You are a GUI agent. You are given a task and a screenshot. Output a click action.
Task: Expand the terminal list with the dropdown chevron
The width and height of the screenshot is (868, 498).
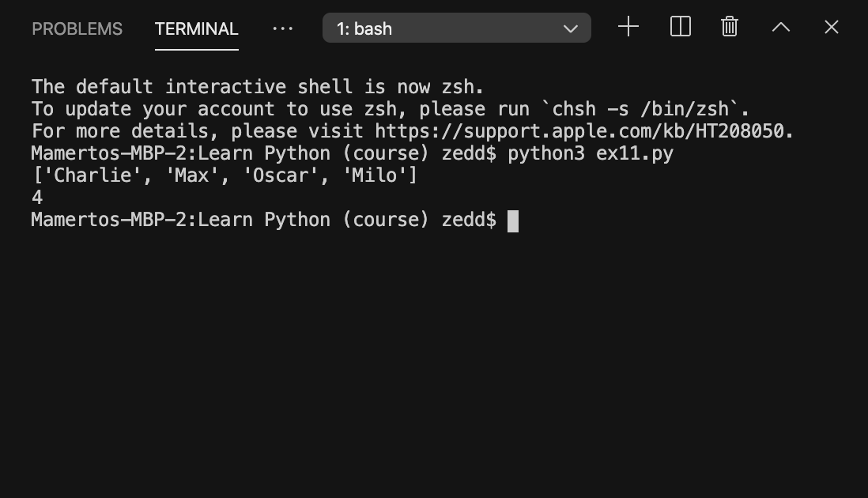click(571, 28)
